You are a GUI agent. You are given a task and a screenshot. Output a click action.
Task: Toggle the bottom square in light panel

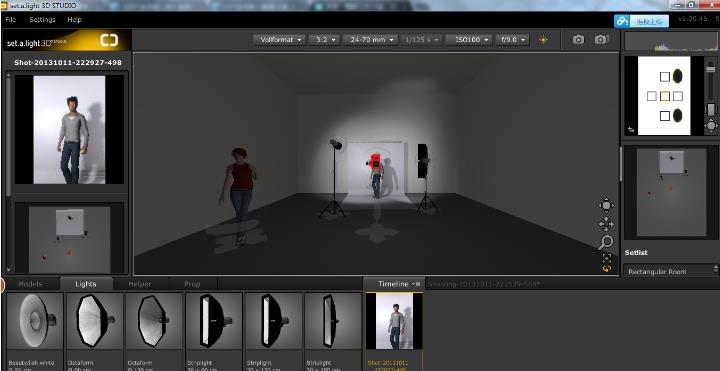[x=664, y=116]
